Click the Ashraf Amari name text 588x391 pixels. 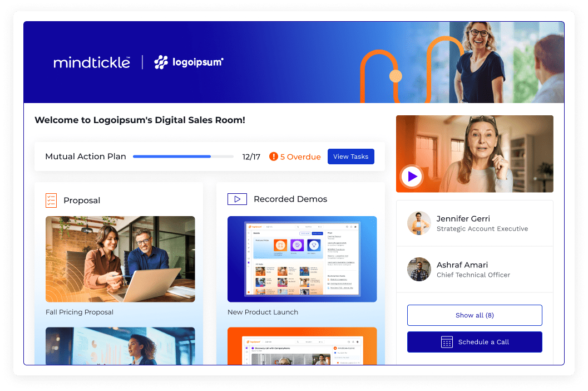tap(462, 265)
